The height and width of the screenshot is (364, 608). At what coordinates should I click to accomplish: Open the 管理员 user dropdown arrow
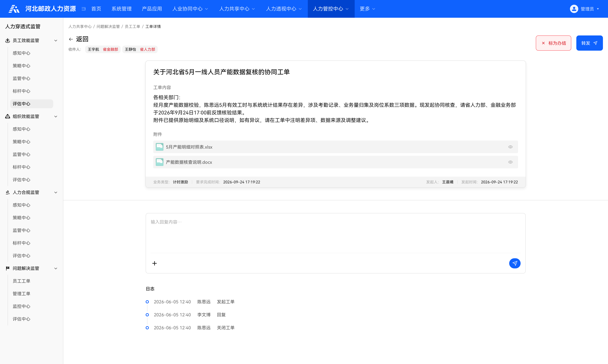click(x=598, y=9)
